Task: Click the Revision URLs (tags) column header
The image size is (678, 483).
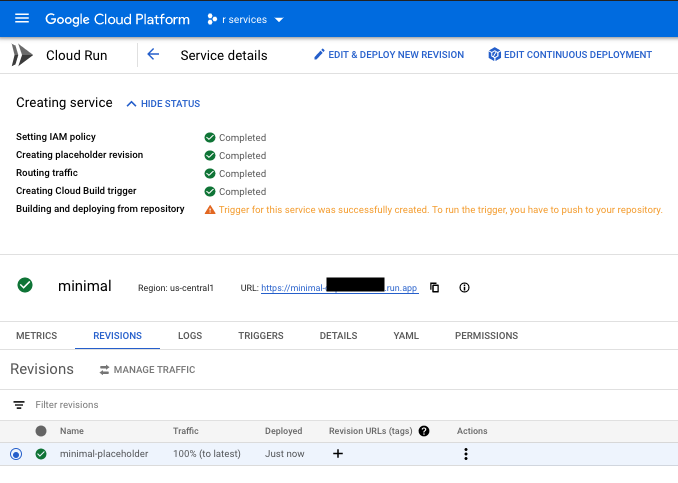Action: click(x=371, y=431)
